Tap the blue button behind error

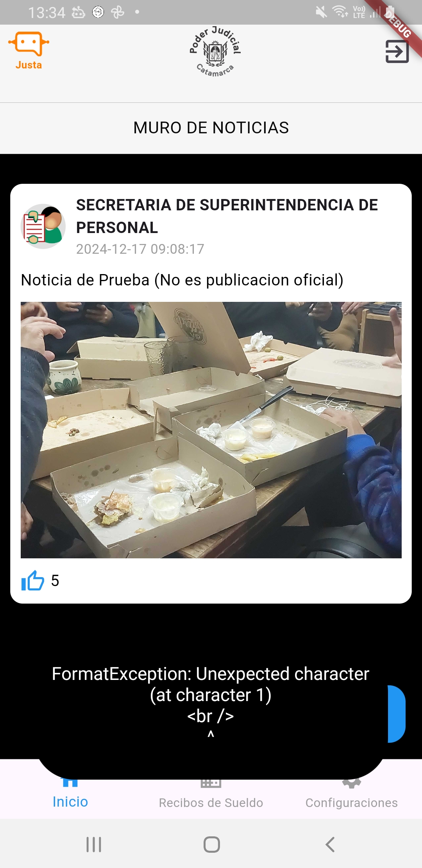397,714
